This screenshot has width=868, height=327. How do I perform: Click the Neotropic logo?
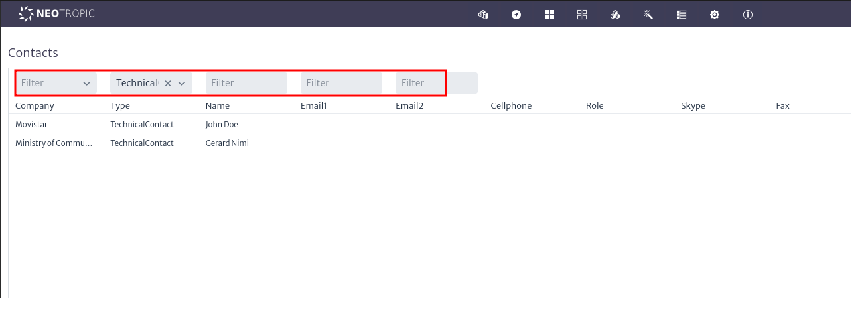click(57, 13)
